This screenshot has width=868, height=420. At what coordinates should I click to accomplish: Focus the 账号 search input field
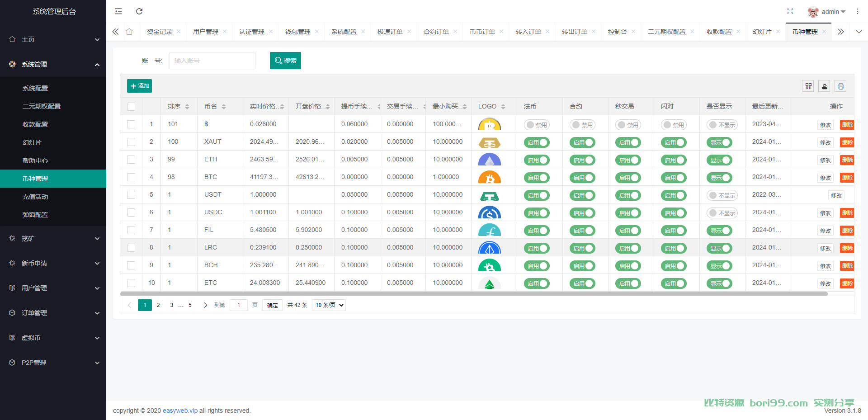pyautogui.click(x=212, y=61)
